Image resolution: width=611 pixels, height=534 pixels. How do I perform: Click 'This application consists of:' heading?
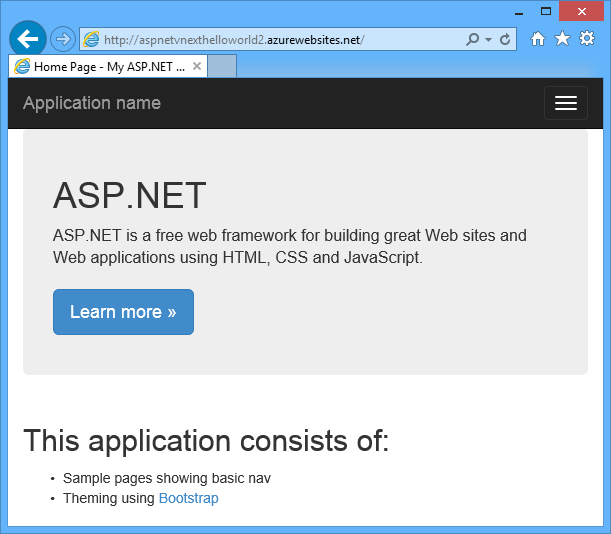pos(206,441)
